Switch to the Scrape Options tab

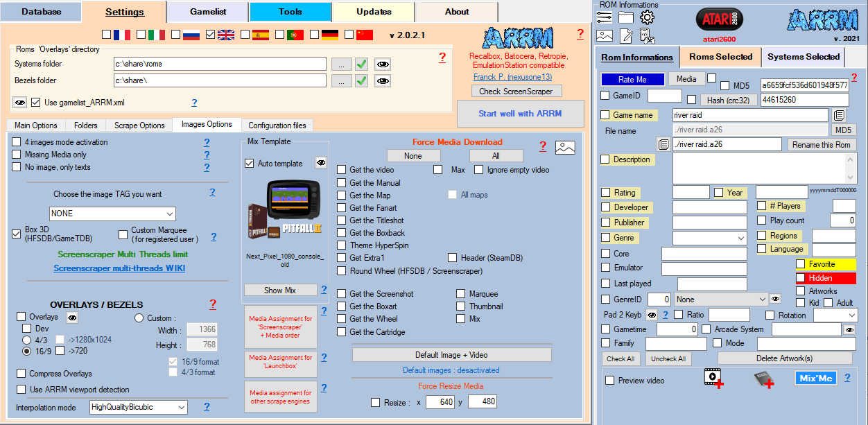(x=139, y=125)
